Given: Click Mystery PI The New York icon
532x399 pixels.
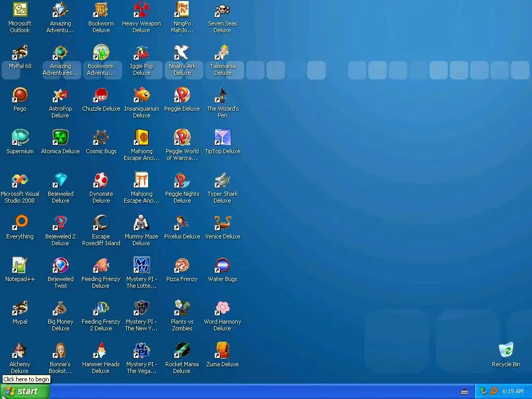Looking at the screenshot, I should (141, 308).
